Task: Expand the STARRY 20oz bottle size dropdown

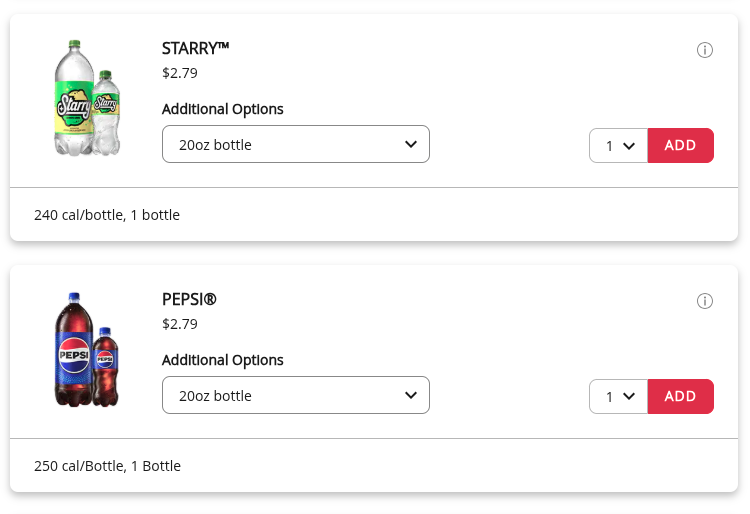Action: 296,144
